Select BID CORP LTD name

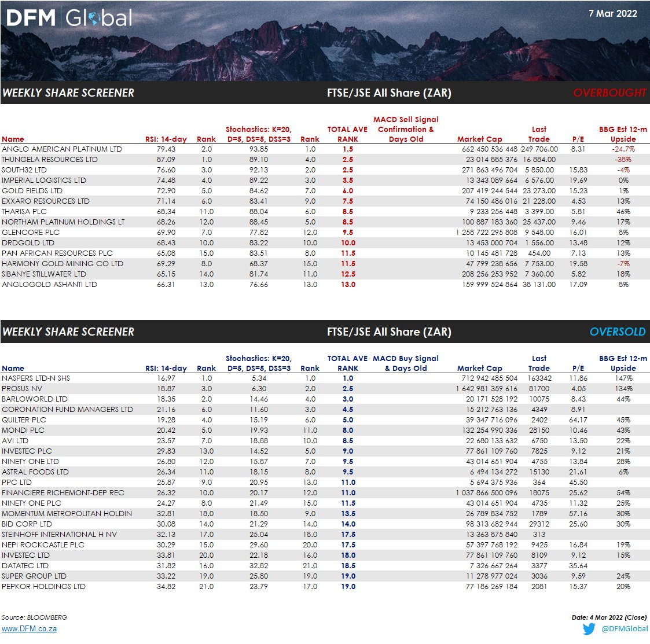click(x=27, y=524)
